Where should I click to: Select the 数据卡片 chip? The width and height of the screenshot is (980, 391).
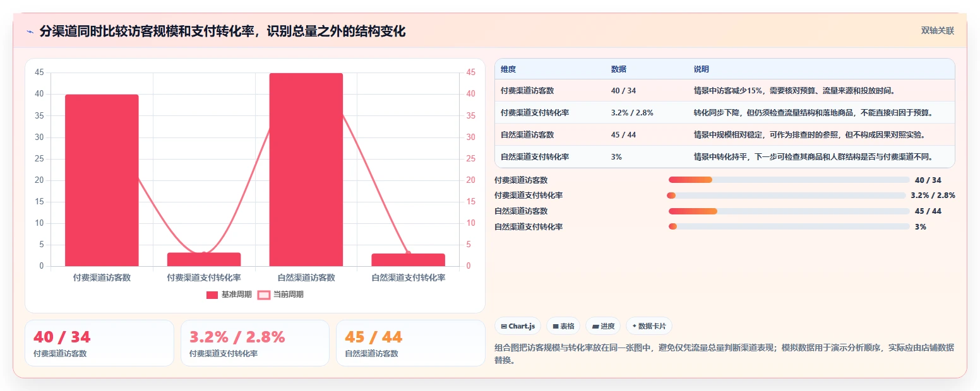(649, 326)
